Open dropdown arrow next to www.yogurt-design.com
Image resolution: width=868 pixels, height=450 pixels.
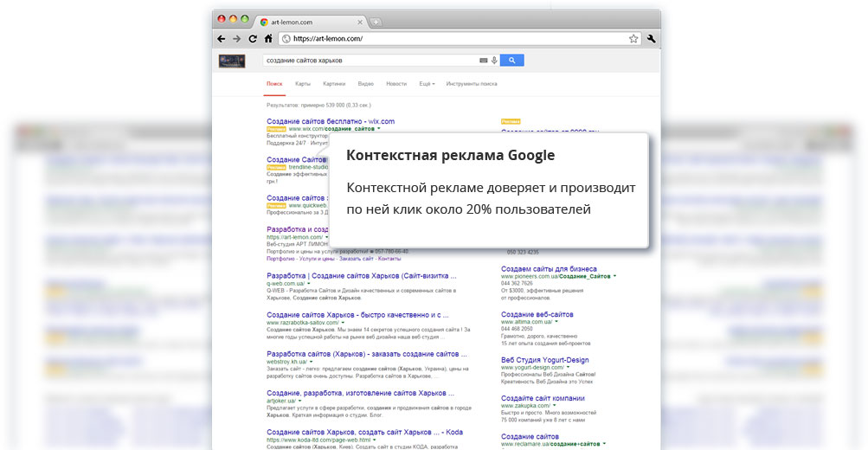pyautogui.click(x=569, y=368)
